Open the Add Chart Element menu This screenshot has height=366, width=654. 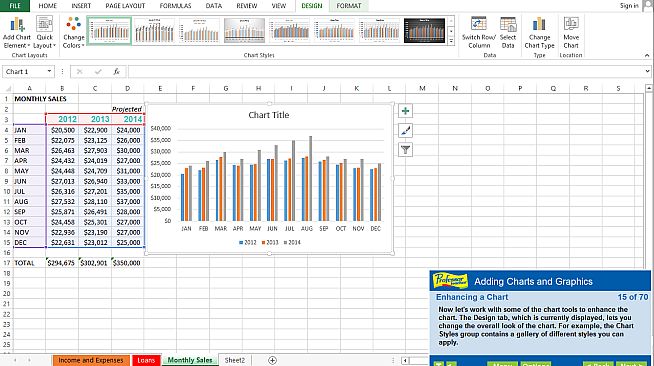pyautogui.click(x=17, y=33)
